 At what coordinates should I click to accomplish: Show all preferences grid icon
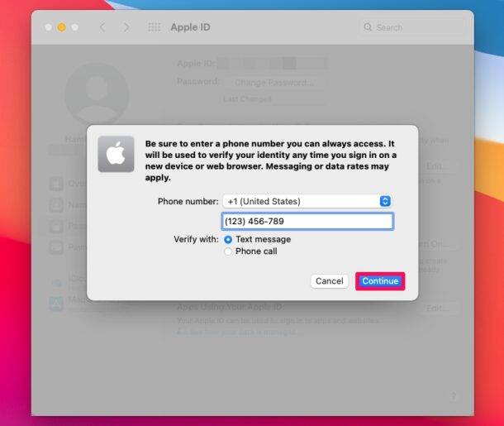point(154,27)
